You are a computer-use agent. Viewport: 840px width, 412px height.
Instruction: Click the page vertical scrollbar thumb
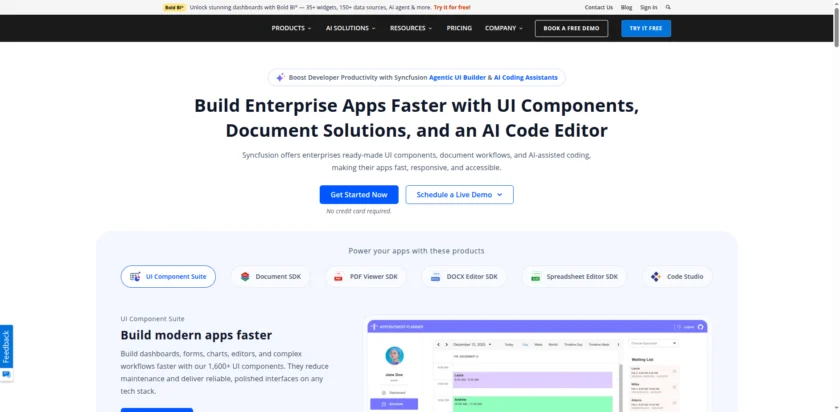pos(836,26)
